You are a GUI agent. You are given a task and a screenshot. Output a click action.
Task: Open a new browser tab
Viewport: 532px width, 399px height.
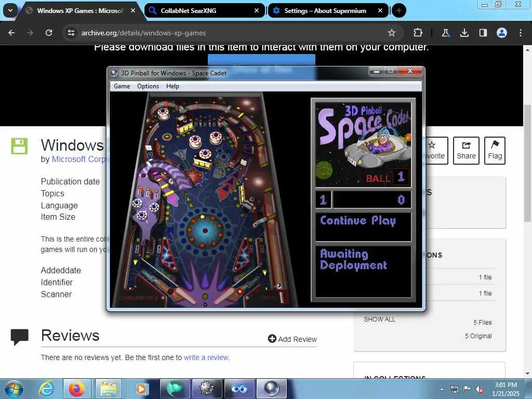399,10
